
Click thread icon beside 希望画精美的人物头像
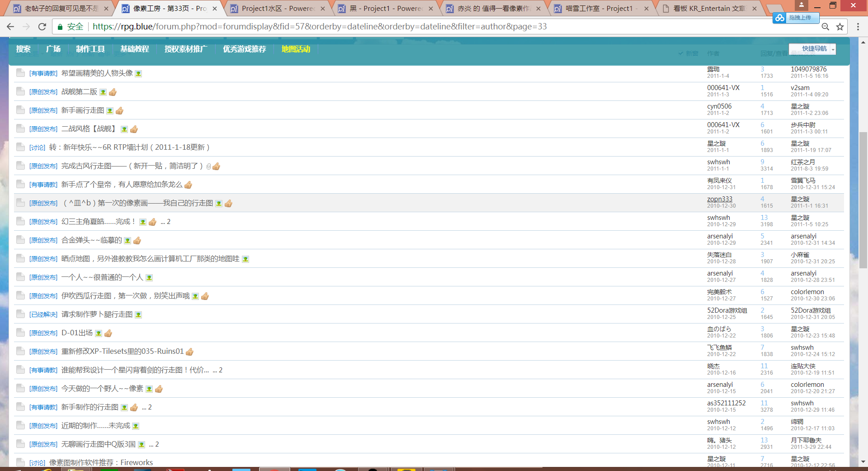pos(20,73)
